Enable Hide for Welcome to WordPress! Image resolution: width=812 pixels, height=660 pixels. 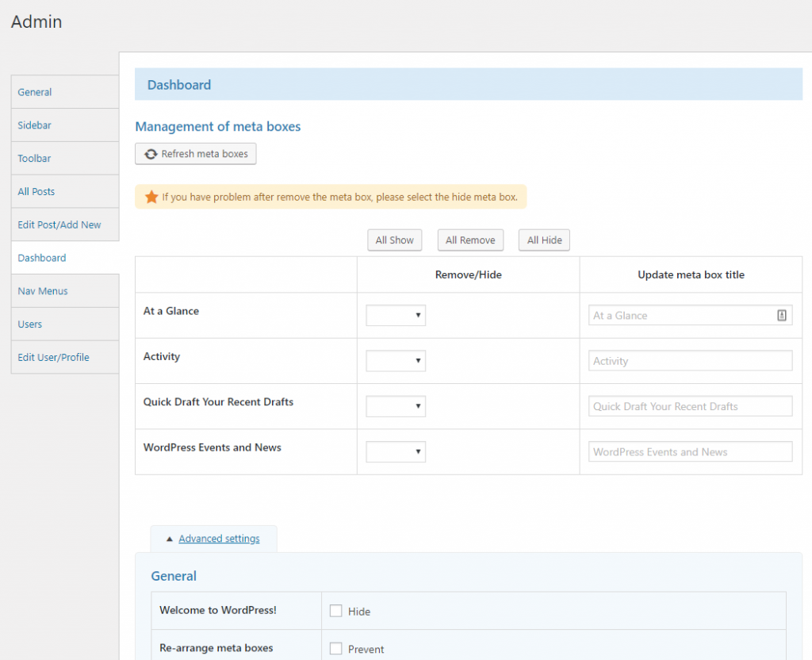[335, 611]
